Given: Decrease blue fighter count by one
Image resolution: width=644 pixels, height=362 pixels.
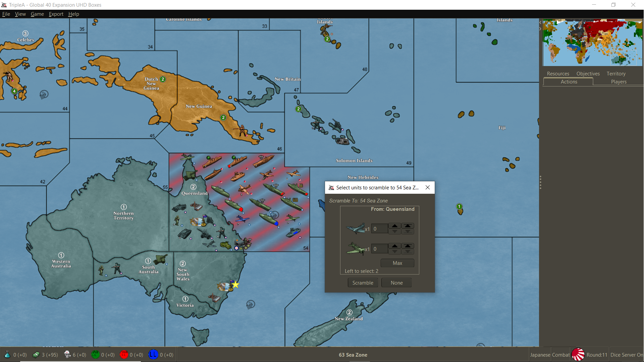Looking at the screenshot, I should (x=395, y=232).
